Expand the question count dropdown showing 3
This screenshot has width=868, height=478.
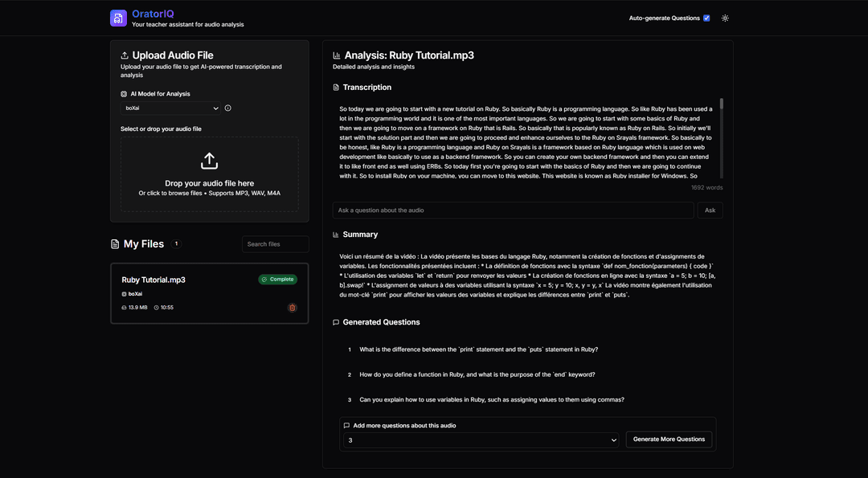click(481, 440)
